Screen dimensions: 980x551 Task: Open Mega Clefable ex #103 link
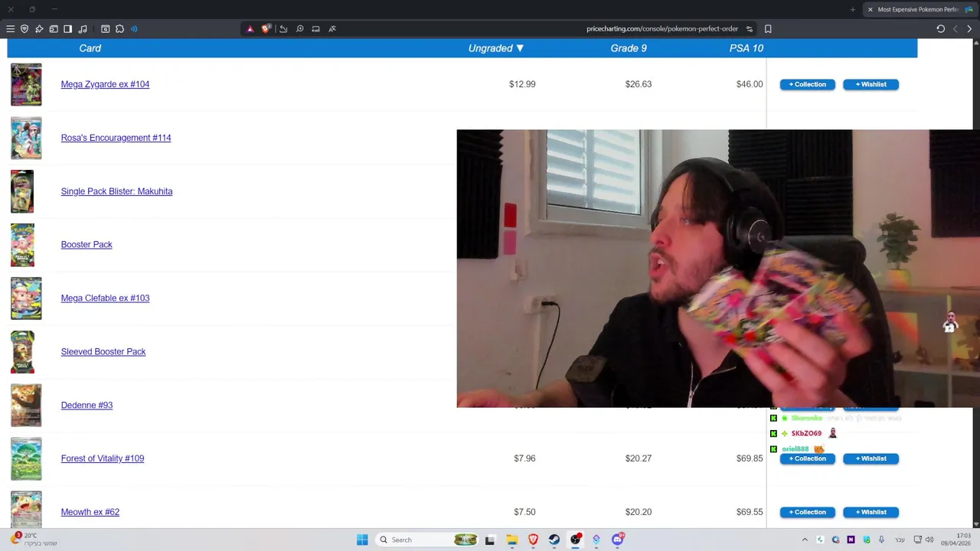[x=105, y=298]
